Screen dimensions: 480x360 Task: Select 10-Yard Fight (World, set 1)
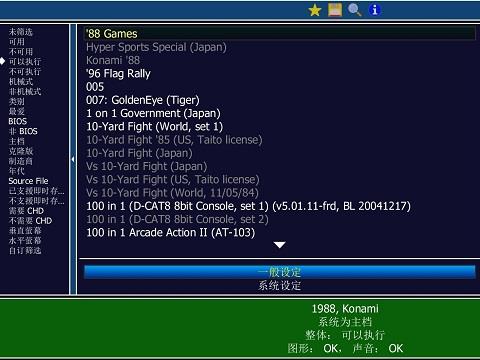154,127
